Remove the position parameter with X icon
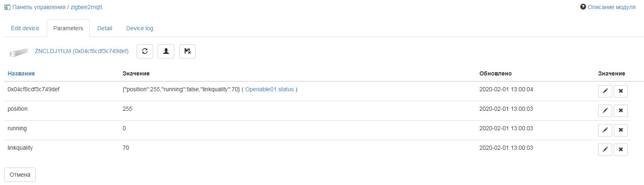Viewport: 644px width, 185px height. coord(620,111)
